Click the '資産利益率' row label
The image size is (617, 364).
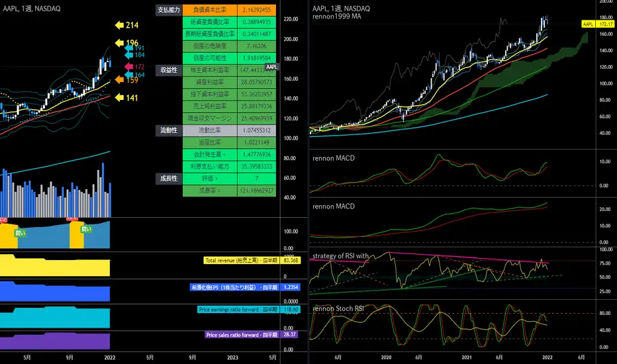210,82
